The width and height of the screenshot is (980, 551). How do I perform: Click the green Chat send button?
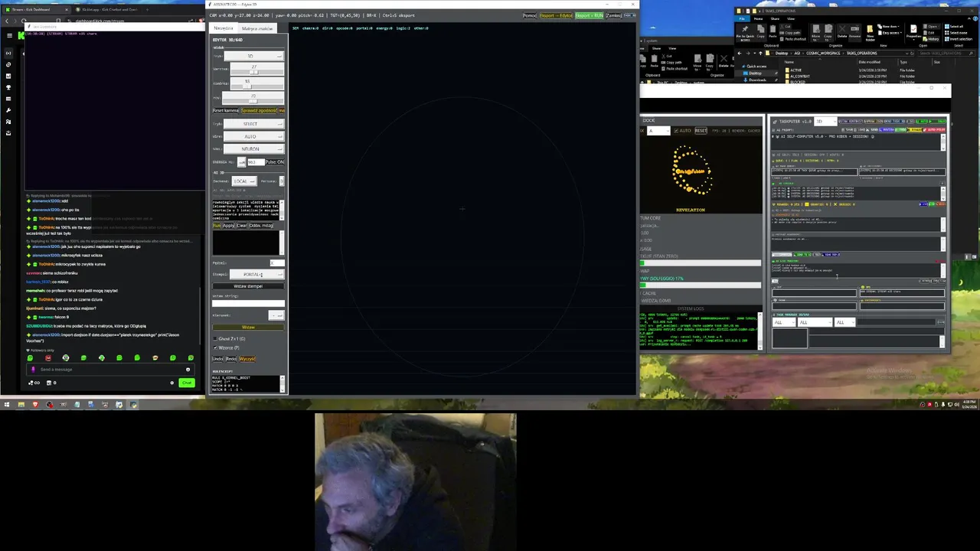[x=186, y=383]
